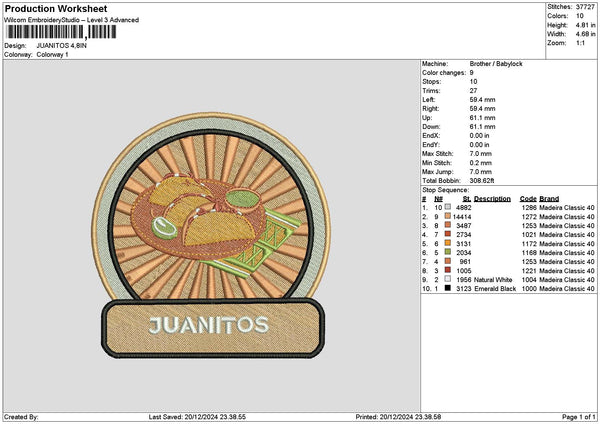Select the design name JUANITOS 4,8IN
This screenshot has width=600, height=424.
[x=62, y=46]
